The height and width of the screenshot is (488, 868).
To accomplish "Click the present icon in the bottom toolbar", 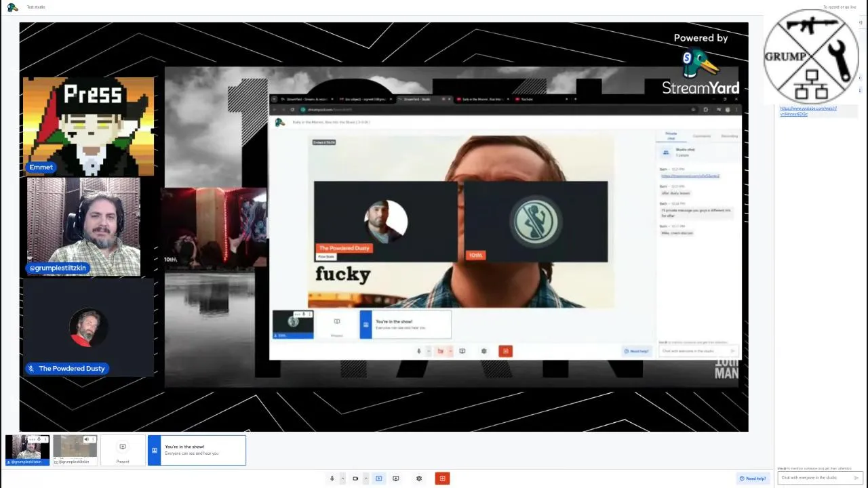I will click(x=395, y=479).
